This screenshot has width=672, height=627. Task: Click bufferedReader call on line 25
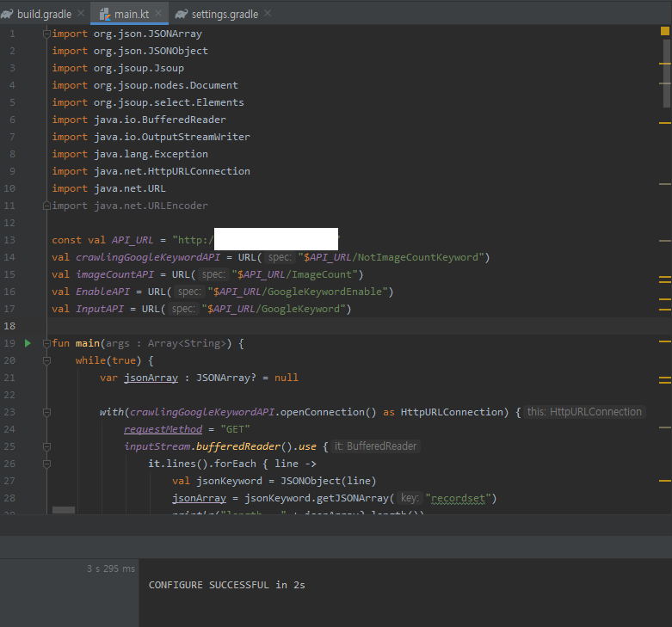[237, 446]
